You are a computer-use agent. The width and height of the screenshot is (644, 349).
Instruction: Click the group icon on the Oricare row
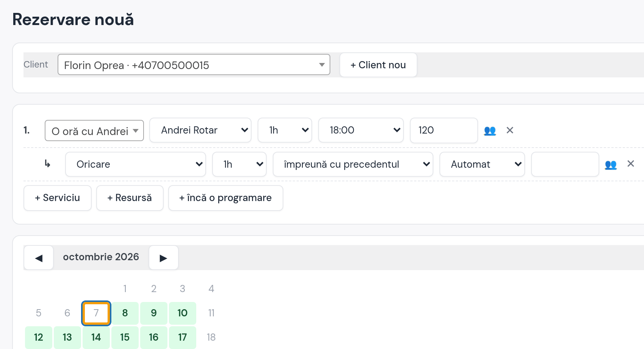(x=611, y=165)
